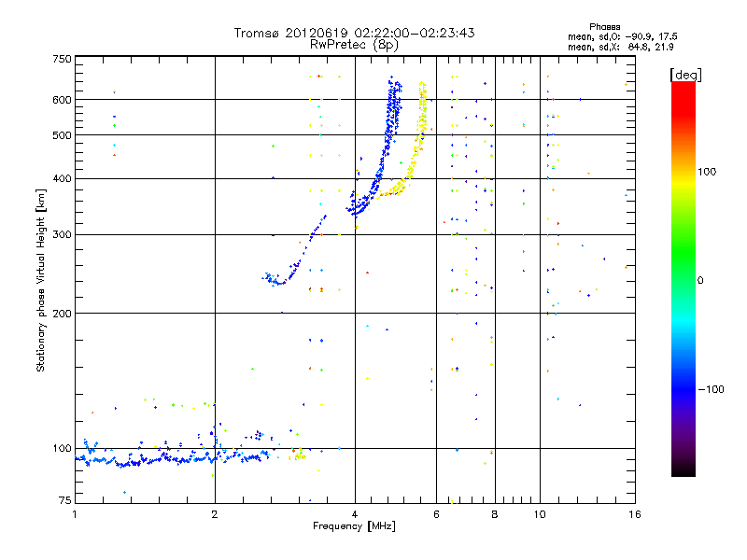Click x-axis tick label '6'

click(x=436, y=514)
